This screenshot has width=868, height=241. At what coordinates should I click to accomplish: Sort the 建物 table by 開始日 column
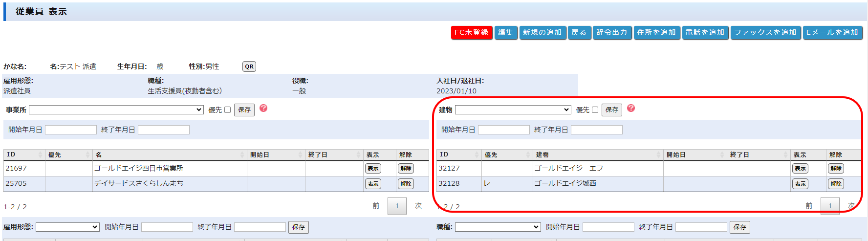pos(694,154)
